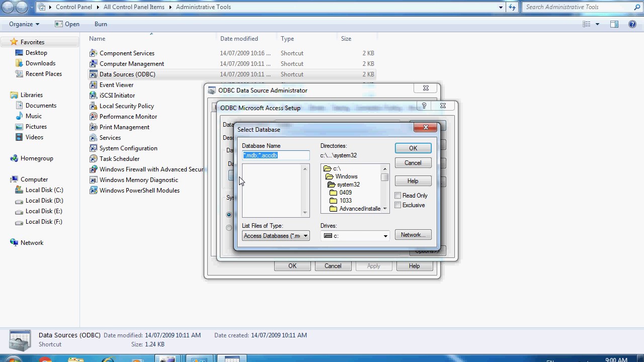The image size is (644, 362).
Task: Select the selected radio button in Access Setup
Action: point(229,215)
